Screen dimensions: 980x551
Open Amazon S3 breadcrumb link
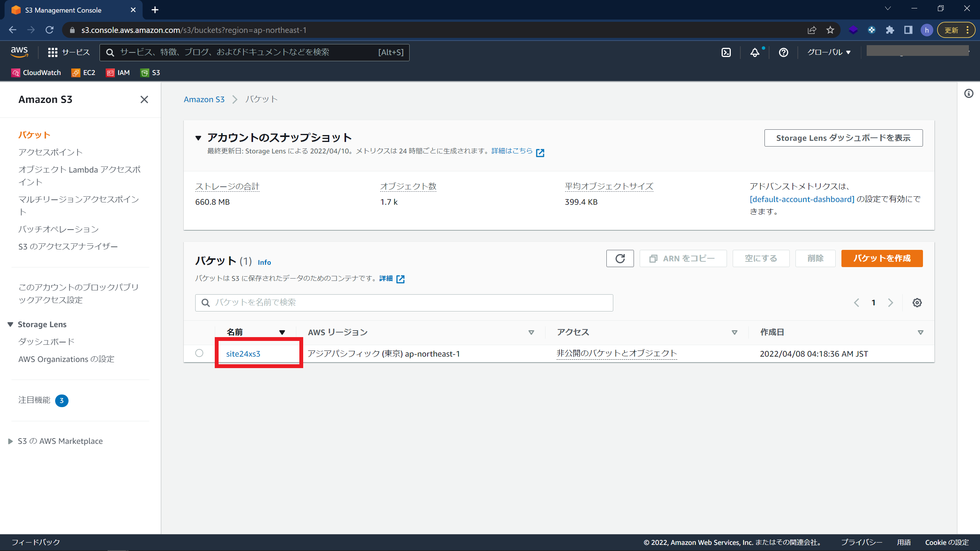pos(204,99)
